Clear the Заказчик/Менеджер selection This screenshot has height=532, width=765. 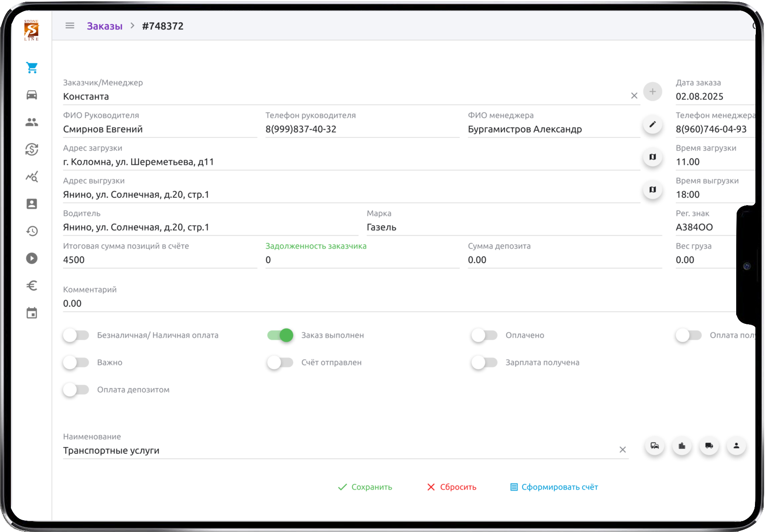pos(634,96)
